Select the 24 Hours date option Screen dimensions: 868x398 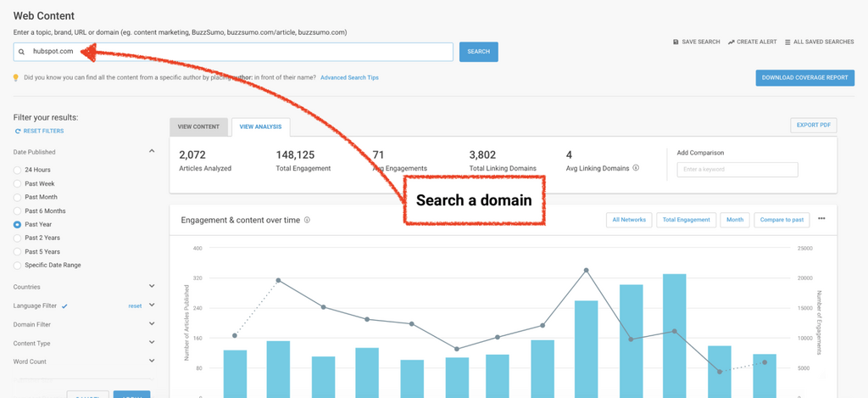[x=17, y=170]
